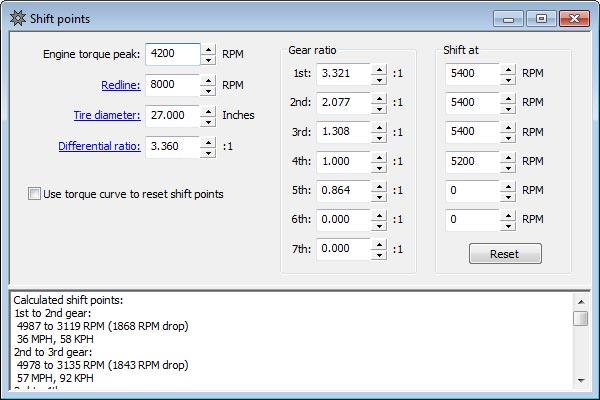The image size is (600, 400).
Task: Focus the Tire diameter 27.000 field
Action: click(173, 116)
